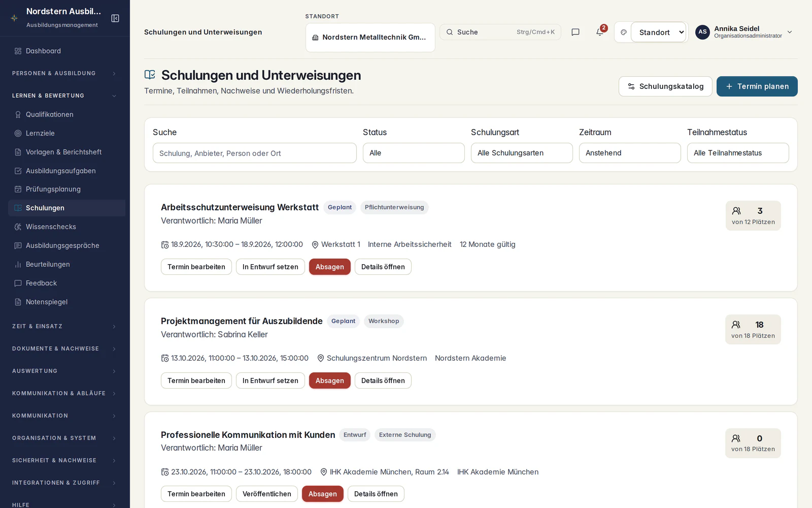
Task: Open details for Arbeitsschutzunterweisung Werkstatt
Action: tap(383, 267)
